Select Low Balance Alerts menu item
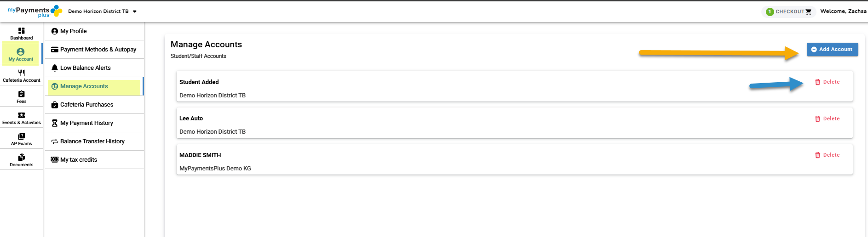This screenshot has height=237, width=868. [85, 68]
